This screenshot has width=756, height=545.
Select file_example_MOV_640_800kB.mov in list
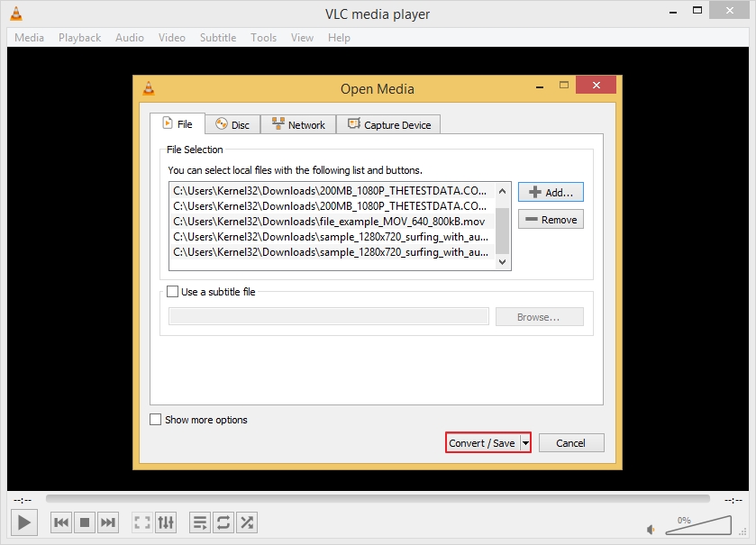pyautogui.click(x=332, y=222)
